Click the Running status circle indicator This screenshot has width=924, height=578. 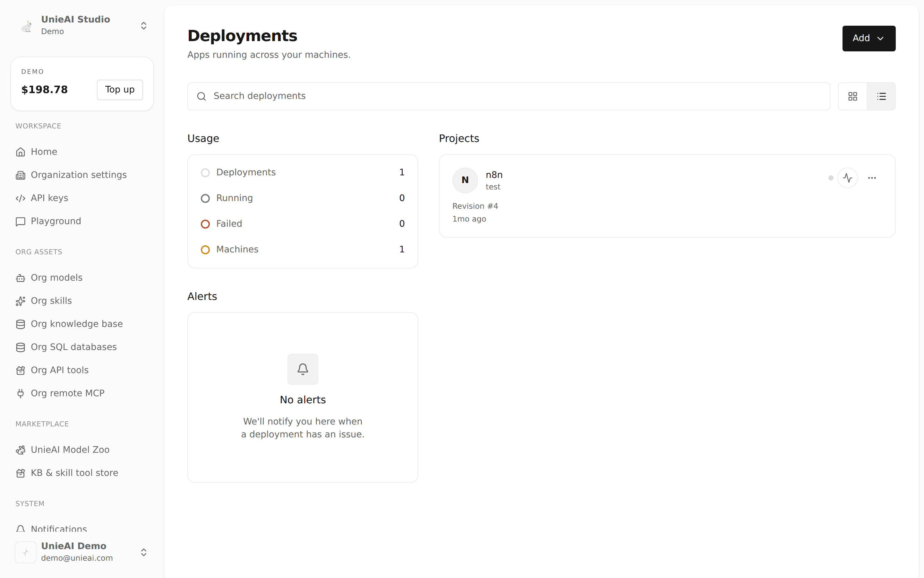coord(205,198)
